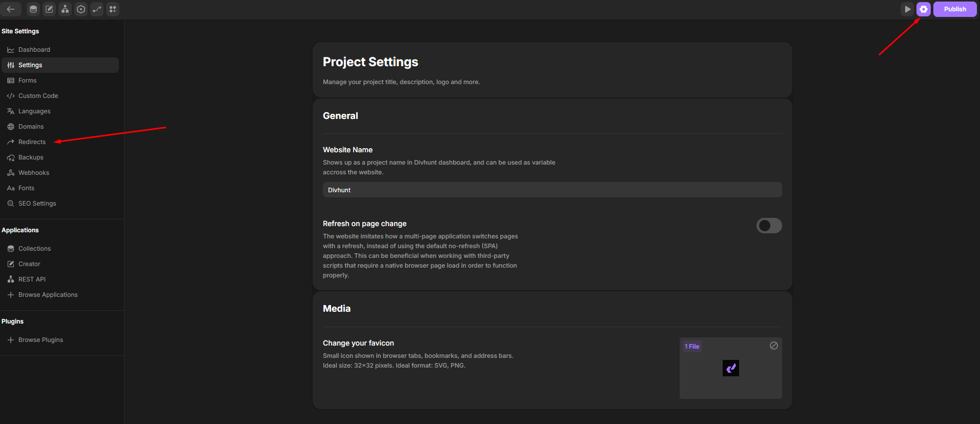This screenshot has width=980, height=424.
Task: Click Browse Applications
Action: (48, 295)
